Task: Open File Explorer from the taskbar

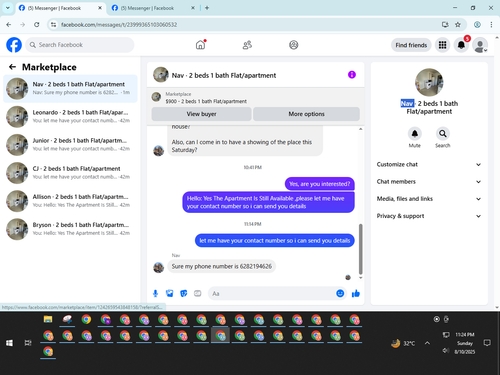Action: click(x=48, y=319)
